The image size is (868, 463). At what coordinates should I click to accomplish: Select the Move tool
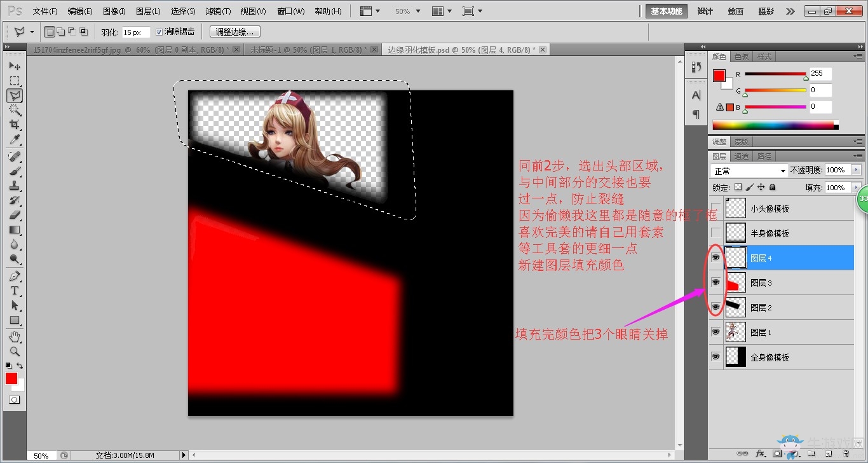point(15,66)
